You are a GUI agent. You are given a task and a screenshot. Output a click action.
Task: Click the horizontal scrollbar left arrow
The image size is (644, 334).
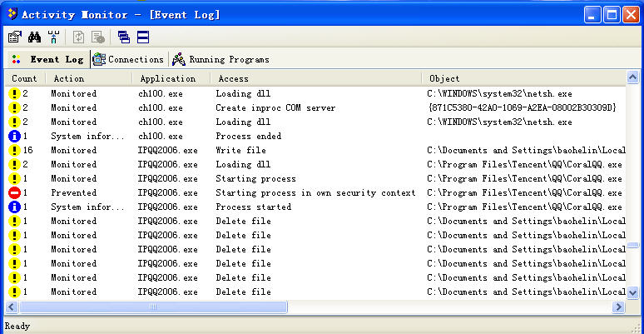tap(11, 307)
